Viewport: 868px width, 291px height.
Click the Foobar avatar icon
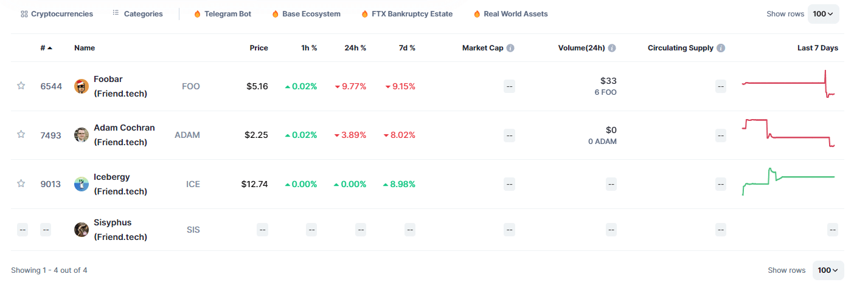(x=82, y=86)
